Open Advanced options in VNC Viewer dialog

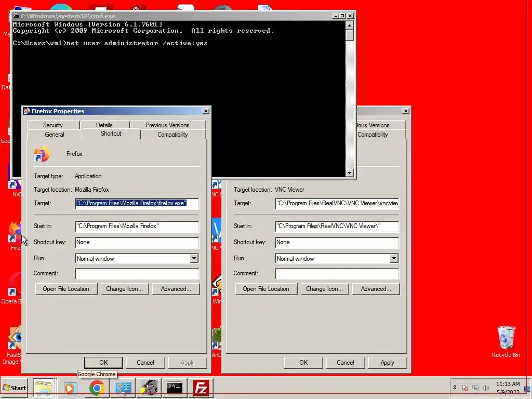point(376,289)
